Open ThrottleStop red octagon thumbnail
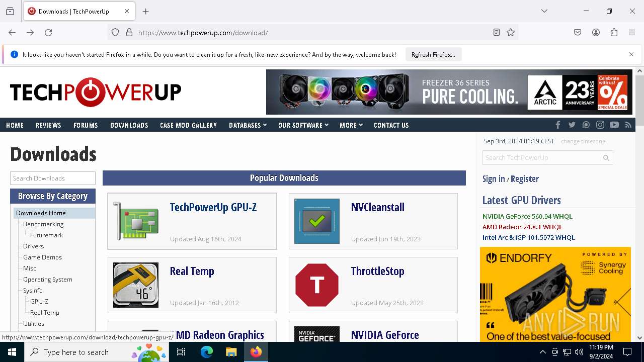 coord(317,285)
